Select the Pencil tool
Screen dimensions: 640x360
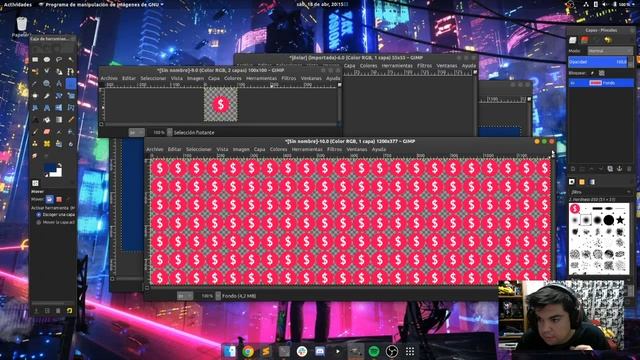pos(71,120)
